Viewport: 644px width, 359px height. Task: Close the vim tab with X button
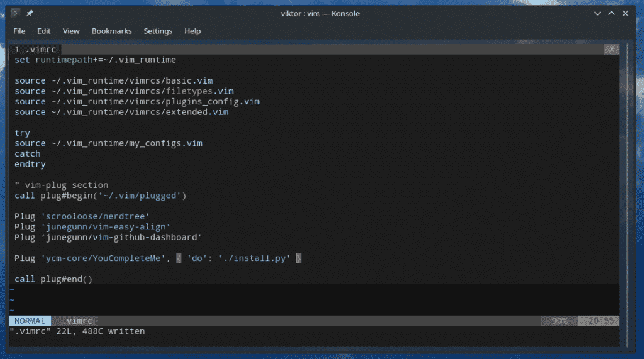tap(611, 49)
